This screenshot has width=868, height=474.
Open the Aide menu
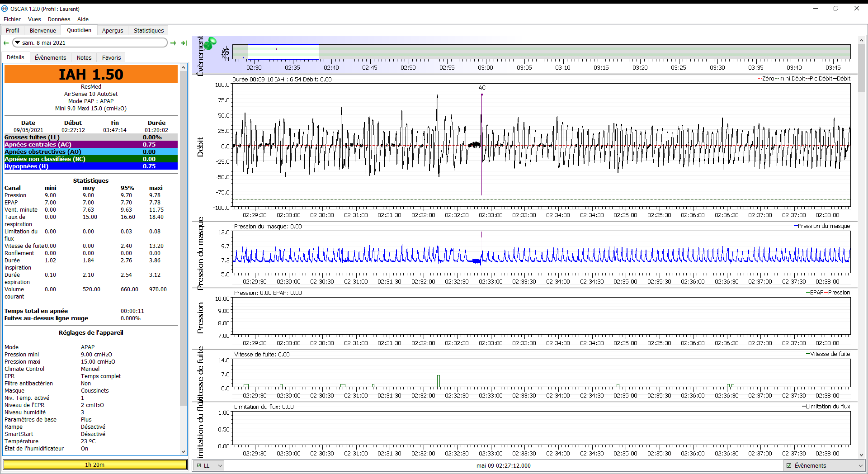pos(83,19)
